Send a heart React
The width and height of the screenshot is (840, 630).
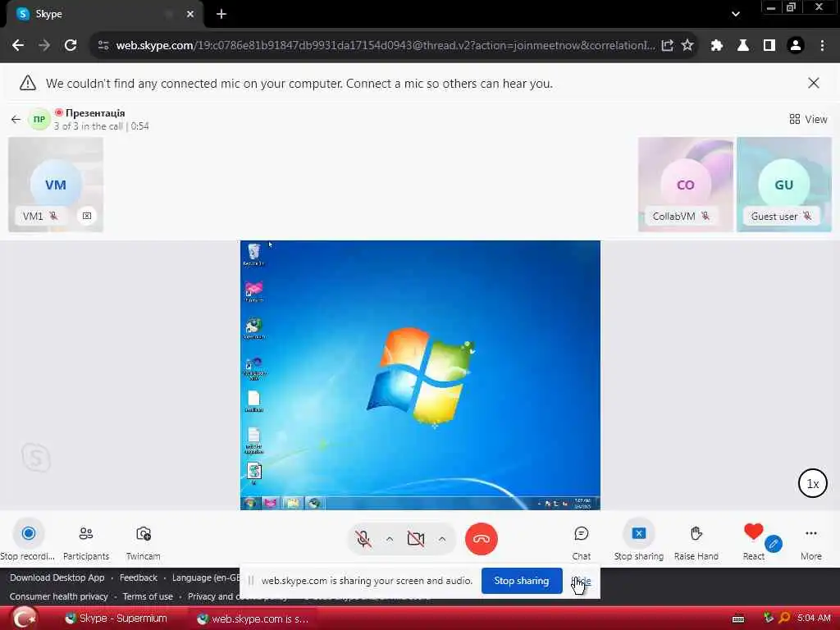coord(753,532)
